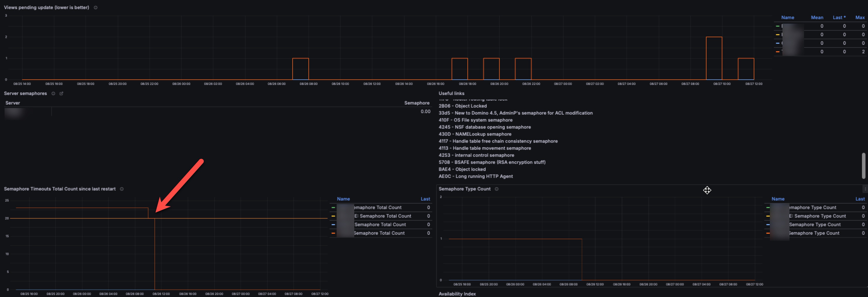Viewport: 868px width, 297px height.
Task: Click the green series swatch in Views pending legend
Action: coord(778,26)
